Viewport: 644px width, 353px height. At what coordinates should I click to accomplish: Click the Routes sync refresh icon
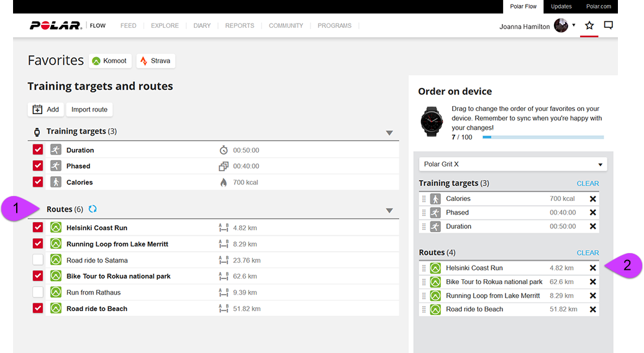[x=93, y=209]
